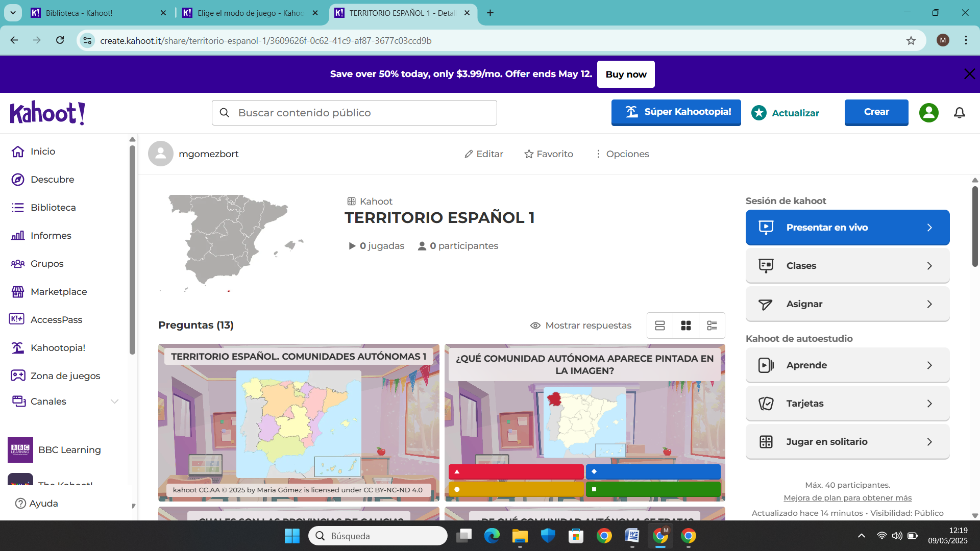The width and height of the screenshot is (980, 551).
Task: Open the Tarjetas option
Action: tap(847, 404)
